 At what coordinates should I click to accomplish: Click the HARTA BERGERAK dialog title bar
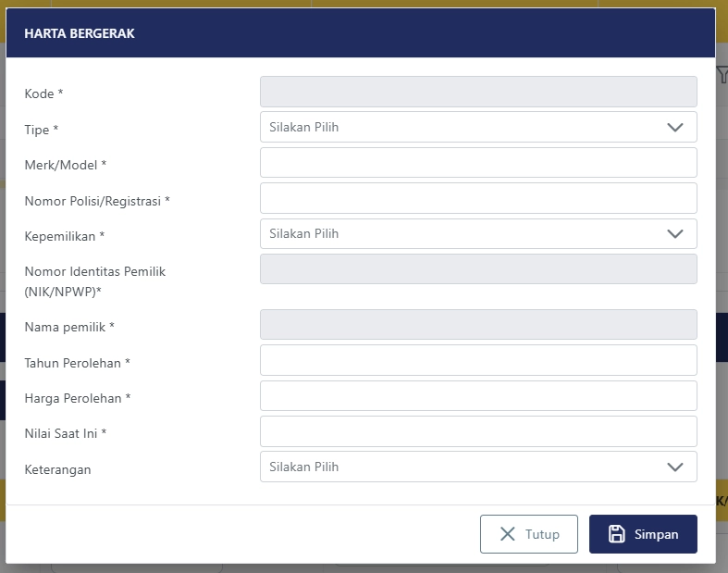360,33
